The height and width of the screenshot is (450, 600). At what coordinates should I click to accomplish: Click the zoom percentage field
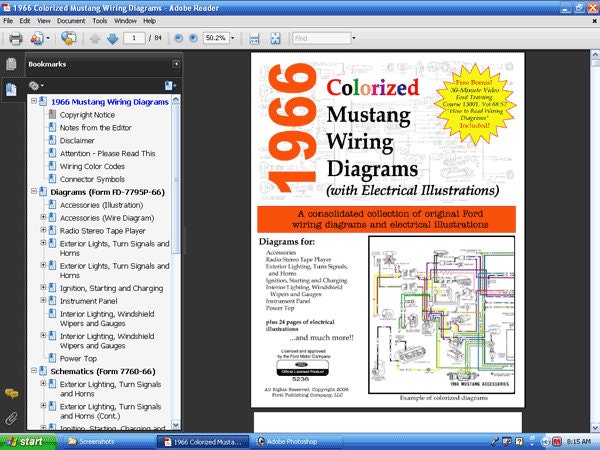pos(216,38)
